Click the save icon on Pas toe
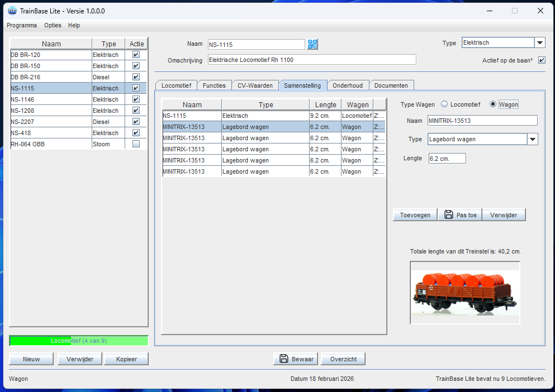Viewport: 555px width, 392px height. point(448,215)
